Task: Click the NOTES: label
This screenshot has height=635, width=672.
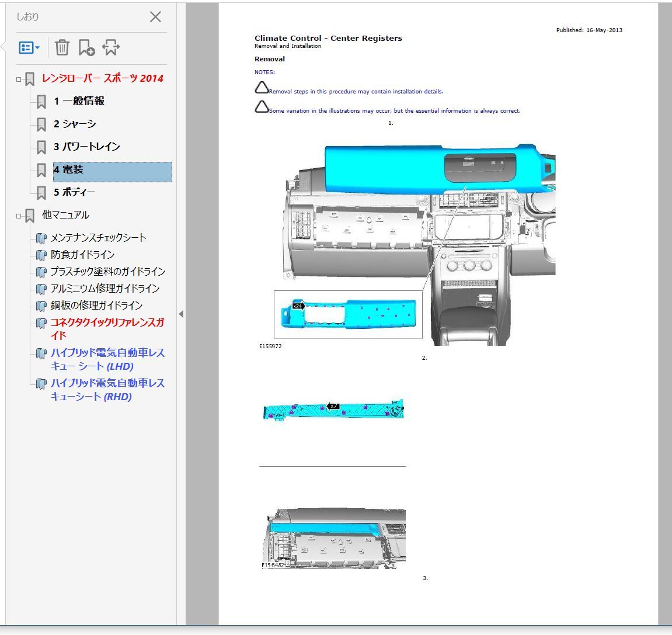Action: (265, 72)
